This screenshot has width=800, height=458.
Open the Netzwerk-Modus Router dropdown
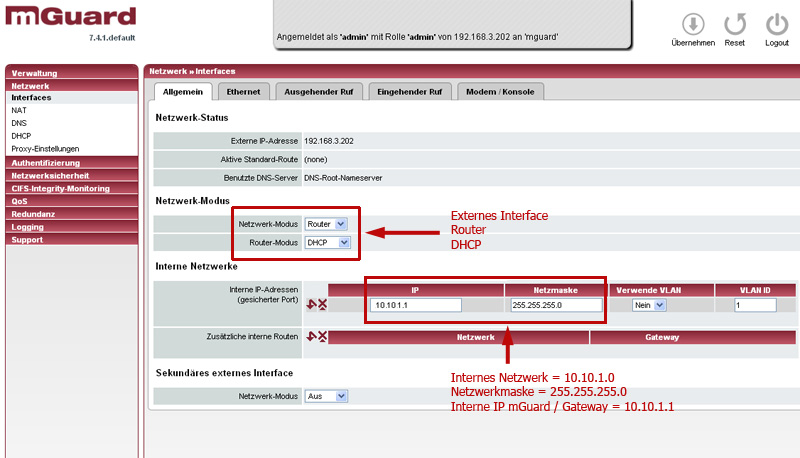coord(327,224)
